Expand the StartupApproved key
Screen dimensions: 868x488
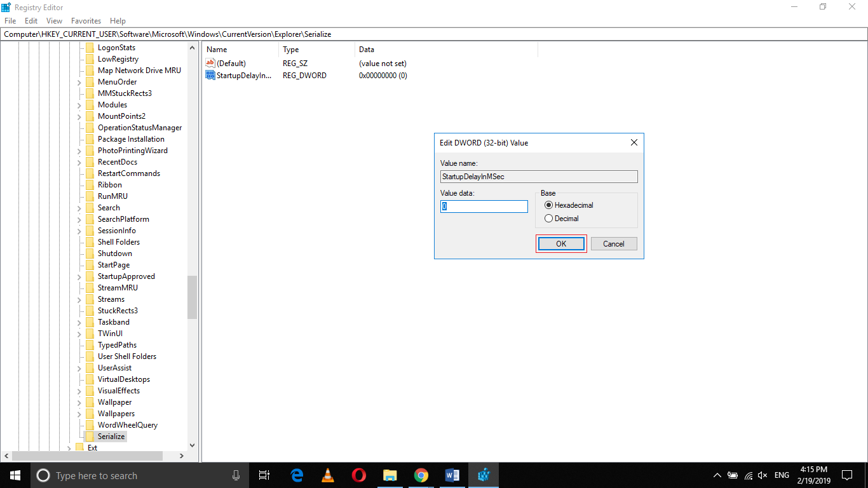pyautogui.click(x=79, y=276)
